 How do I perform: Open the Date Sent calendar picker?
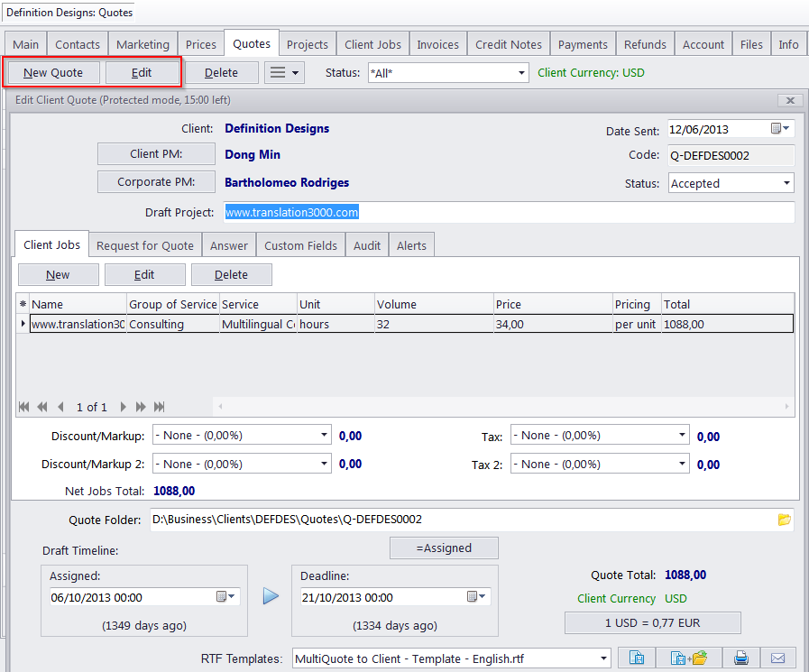[780, 128]
